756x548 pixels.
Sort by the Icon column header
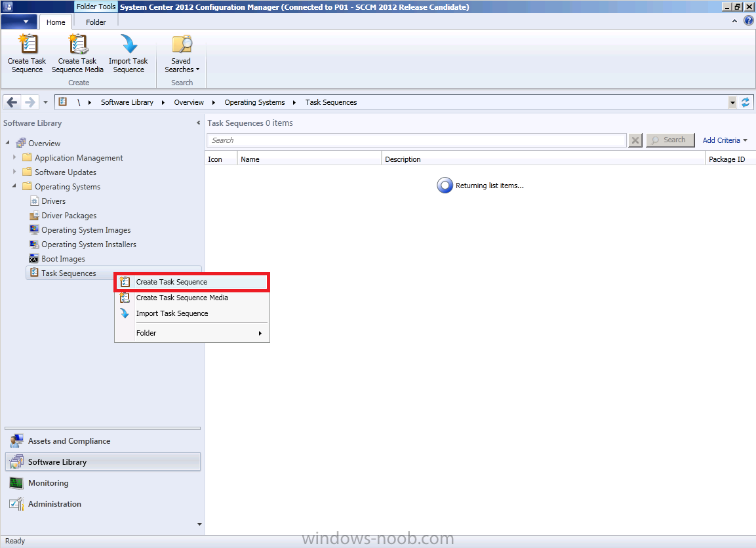tap(221, 159)
